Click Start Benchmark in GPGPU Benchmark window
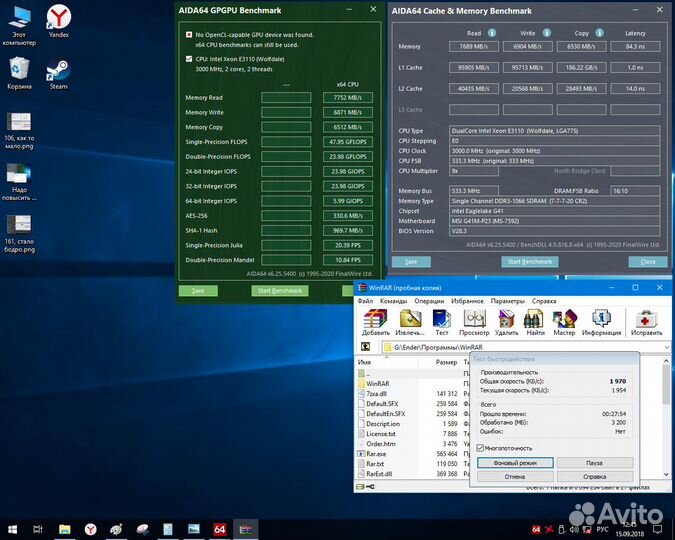 tap(280, 291)
